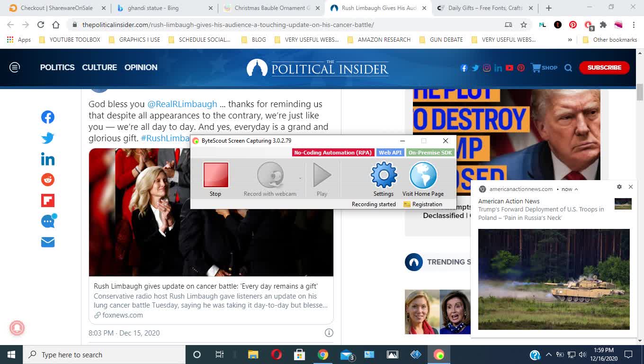This screenshot has width=644, height=364.
Task: Switch to Checkout ShareWareOnSale tab
Action: pos(57,8)
